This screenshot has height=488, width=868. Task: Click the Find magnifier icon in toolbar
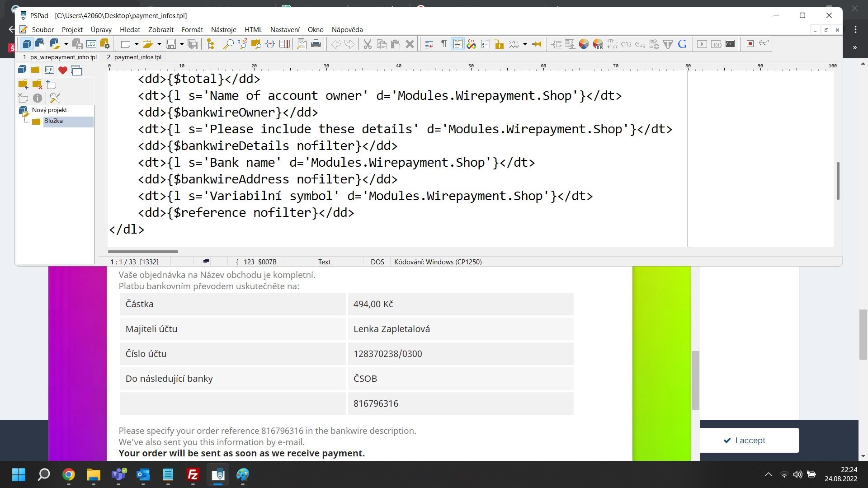pos(228,44)
